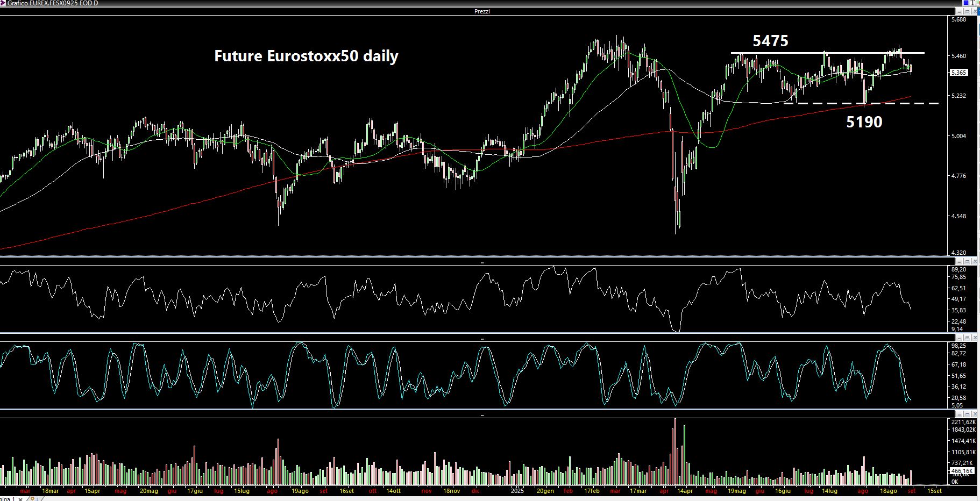Click the 4.776 price axis value
This screenshot has width=980, height=501.
click(958, 176)
